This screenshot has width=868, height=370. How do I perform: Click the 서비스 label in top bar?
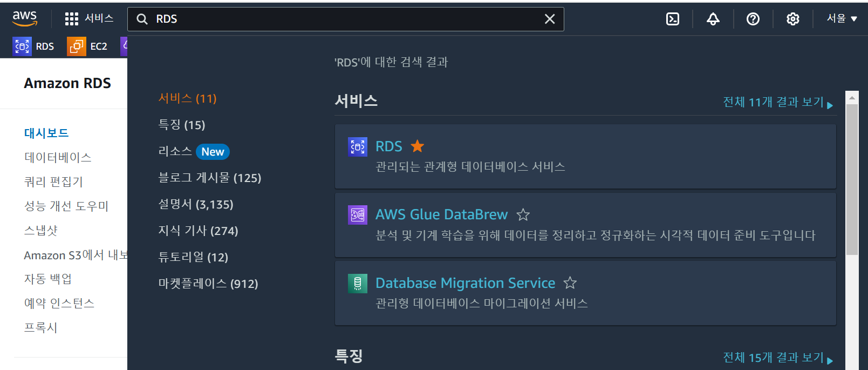tap(99, 18)
